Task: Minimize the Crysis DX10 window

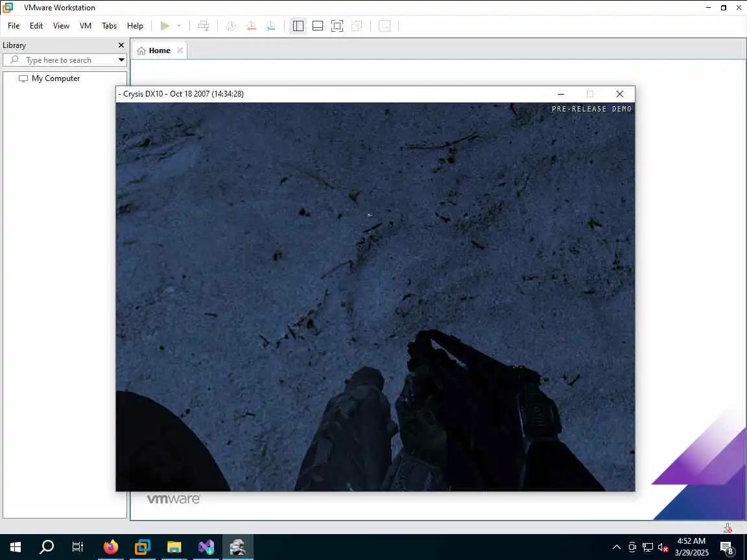Action: click(561, 94)
